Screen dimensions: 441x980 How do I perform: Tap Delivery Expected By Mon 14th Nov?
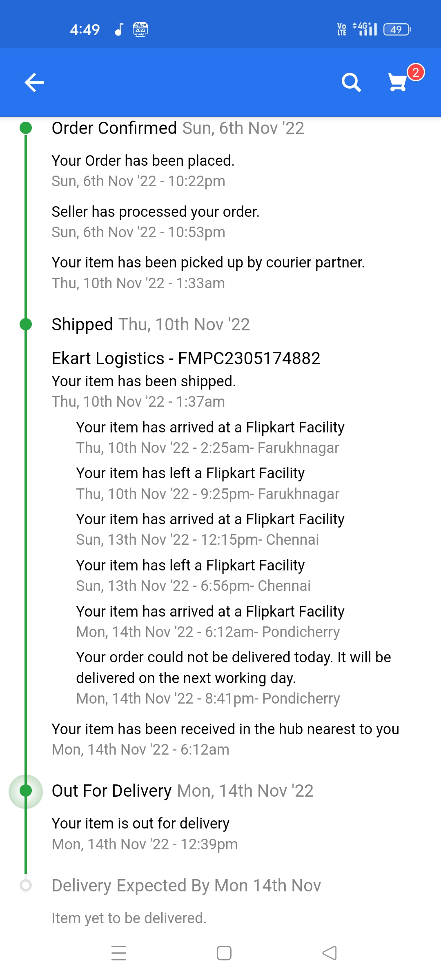tap(186, 885)
